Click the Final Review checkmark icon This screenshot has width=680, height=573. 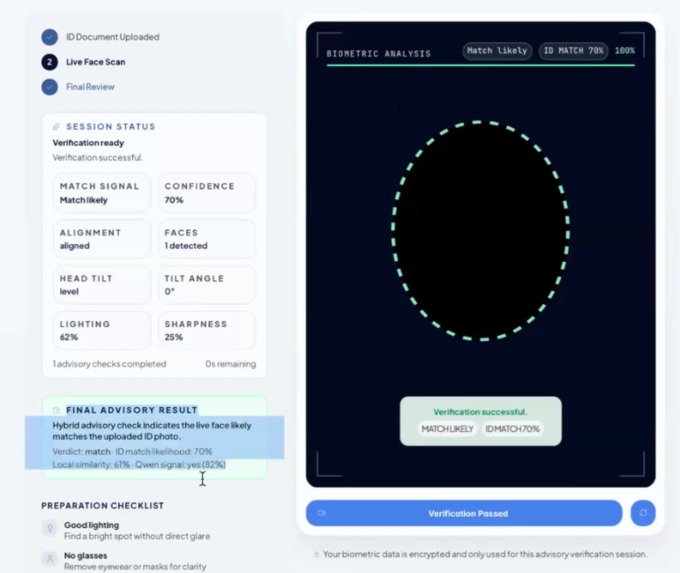tap(49, 87)
